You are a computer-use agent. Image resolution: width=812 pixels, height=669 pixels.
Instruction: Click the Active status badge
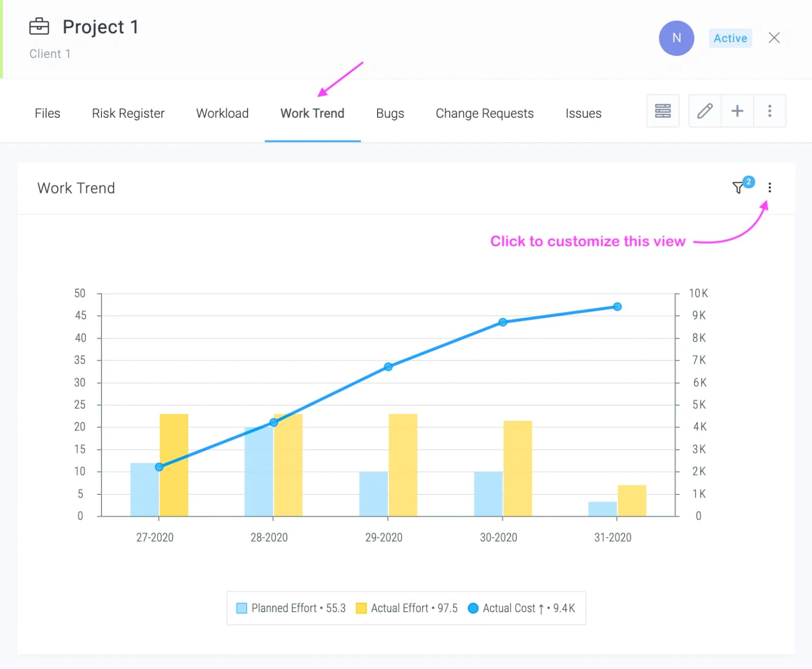tap(730, 38)
